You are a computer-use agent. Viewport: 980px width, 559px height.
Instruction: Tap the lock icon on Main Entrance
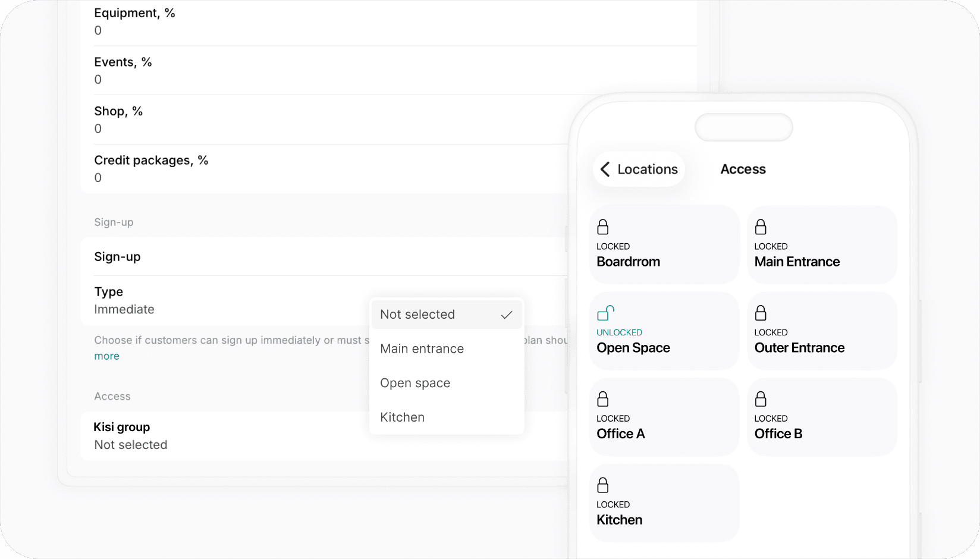click(x=761, y=227)
